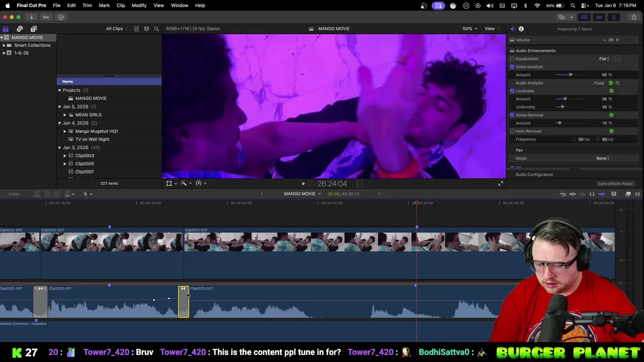
Task: Go back in timeline history arrow
Action: tap(261, 194)
